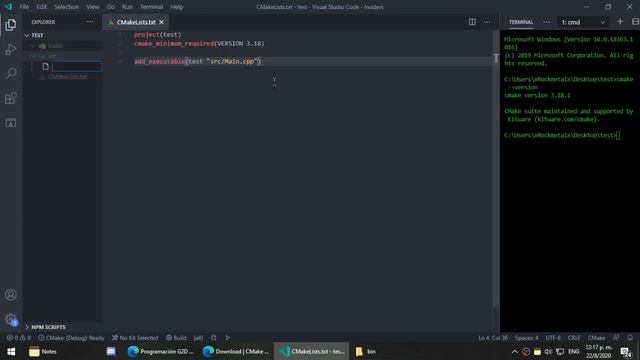This screenshot has height=360, width=640.
Task: Open the Extensions view
Action: [11, 98]
